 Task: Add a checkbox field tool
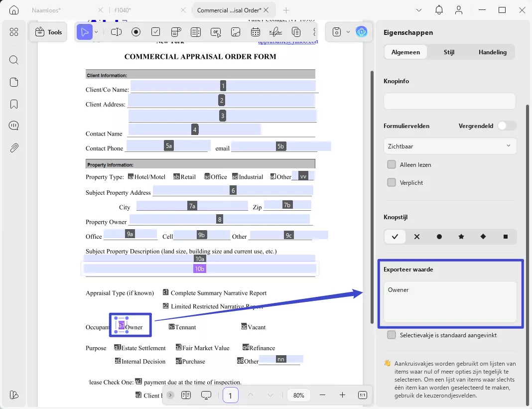click(x=155, y=32)
